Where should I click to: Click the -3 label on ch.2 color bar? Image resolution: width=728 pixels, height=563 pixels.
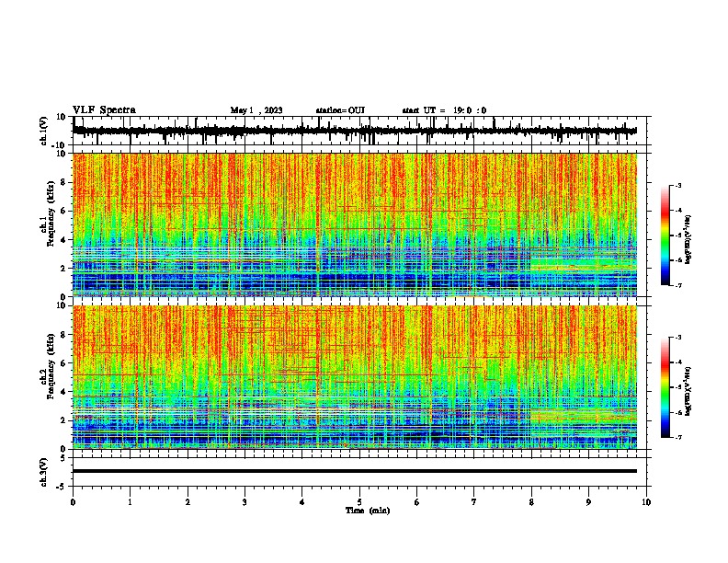tap(678, 338)
